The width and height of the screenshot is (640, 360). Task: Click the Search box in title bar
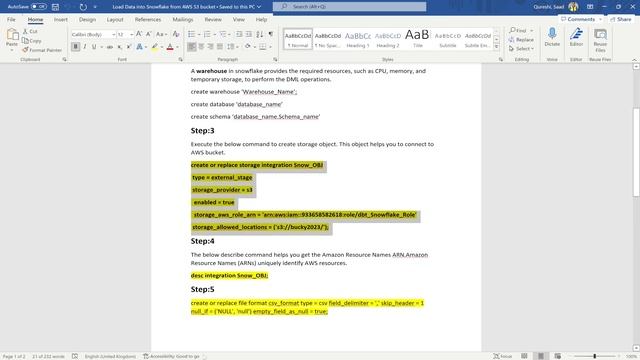349,7
